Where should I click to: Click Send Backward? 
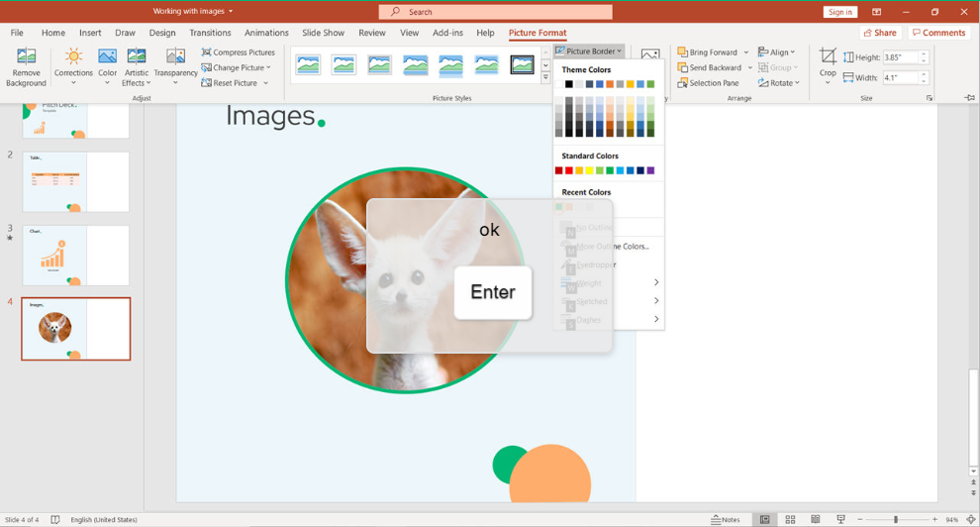(710, 67)
